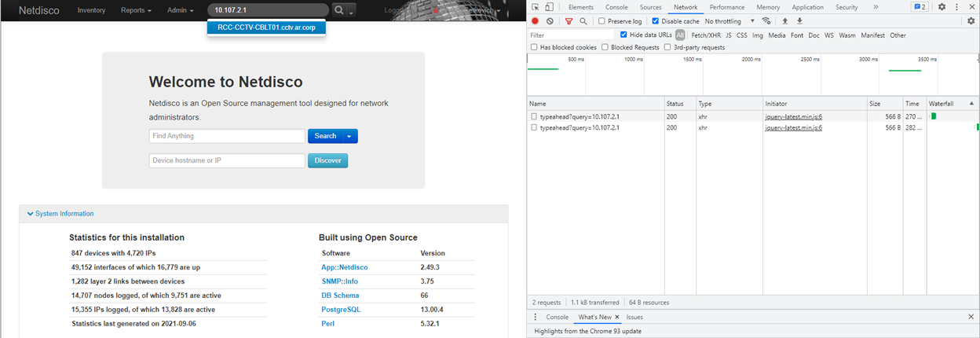
Task: Check the second typeahead request row checkbox
Action: pos(534,127)
